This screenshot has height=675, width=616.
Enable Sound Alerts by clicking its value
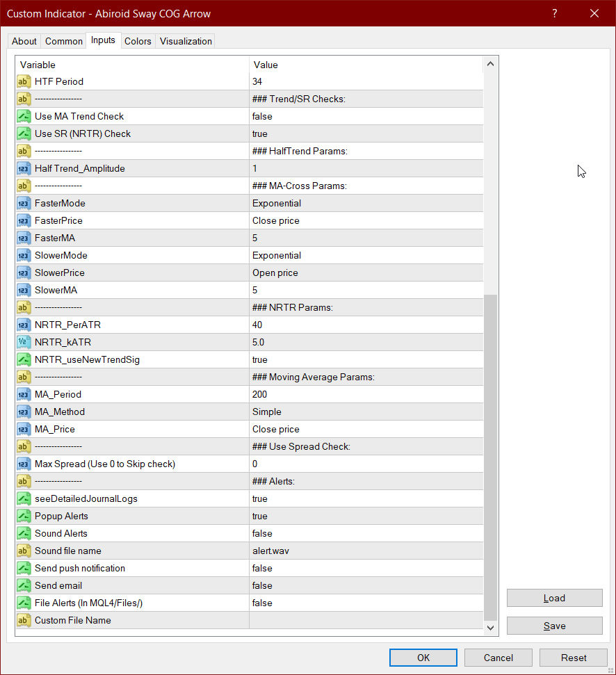tap(366, 533)
